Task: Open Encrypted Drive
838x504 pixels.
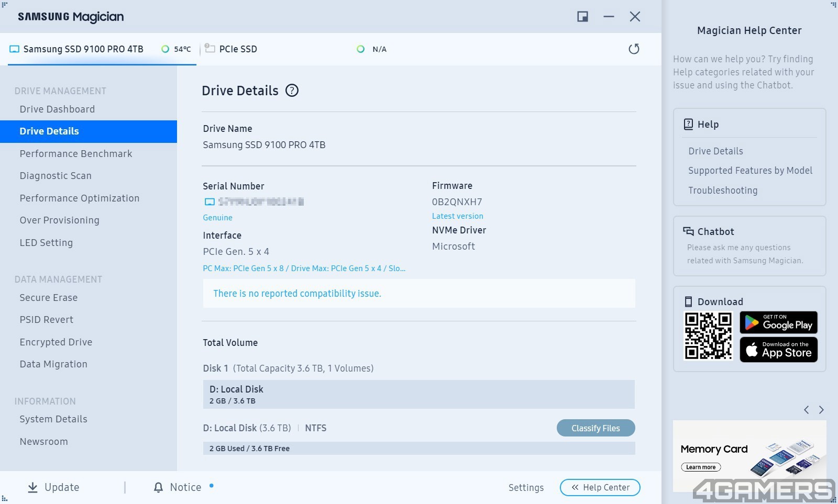Action: pos(56,342)
